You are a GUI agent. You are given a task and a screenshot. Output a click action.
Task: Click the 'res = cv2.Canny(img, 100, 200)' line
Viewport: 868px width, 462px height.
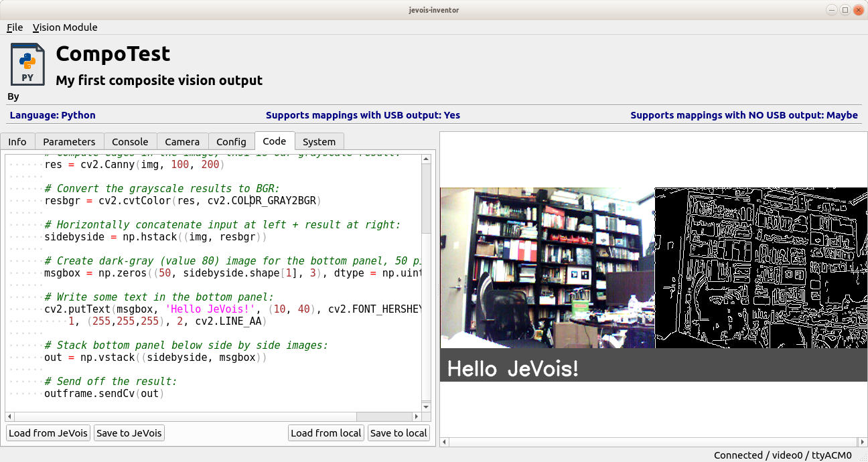click(x=135, y=164)
